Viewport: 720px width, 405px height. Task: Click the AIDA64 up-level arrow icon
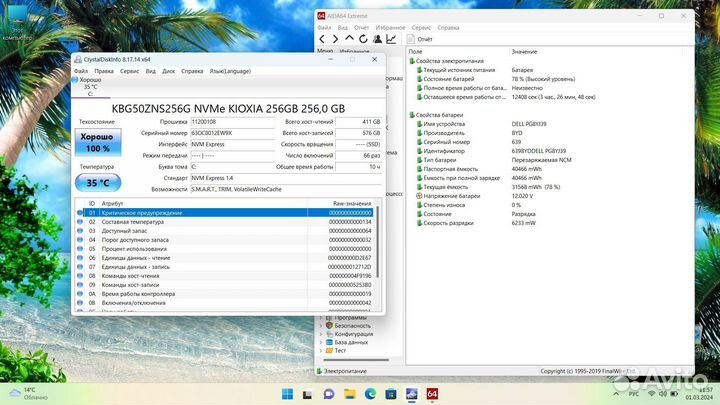click(349, 39)
